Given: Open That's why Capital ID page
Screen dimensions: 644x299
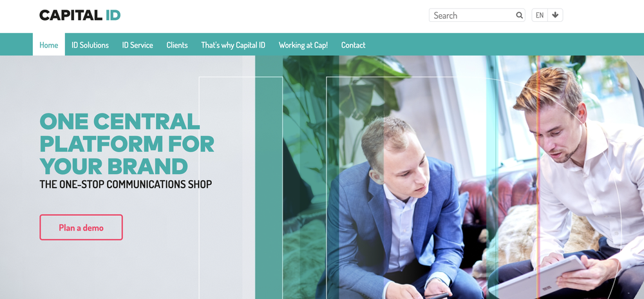Looking at the screenshot, I should 233,44.
